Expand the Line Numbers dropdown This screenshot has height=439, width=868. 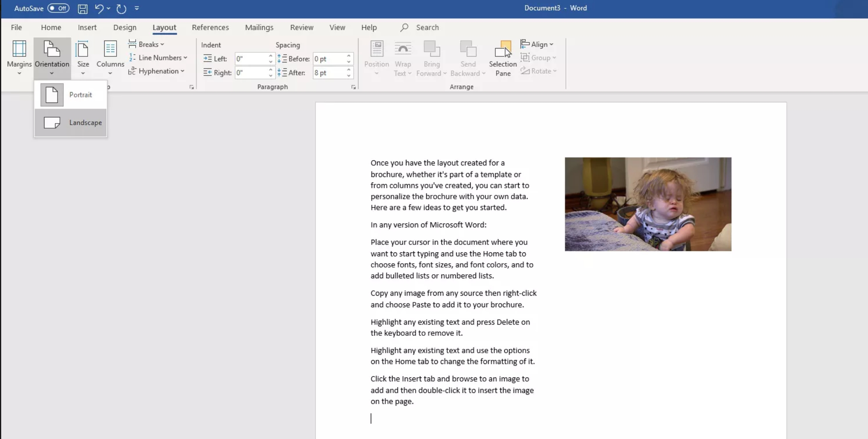tap(158, 58)
